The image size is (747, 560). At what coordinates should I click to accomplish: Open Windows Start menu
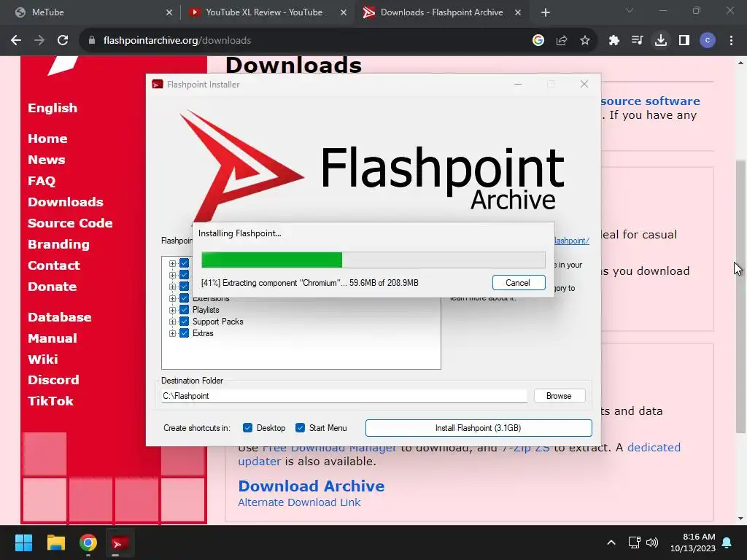pyautogui.click(x=23, y=542)
